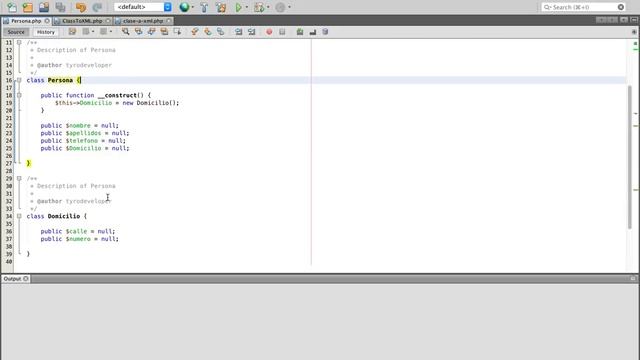Click the last editor toolbar icon after Comment
This screenshot has height=360, width=640.
coord(325,32)
